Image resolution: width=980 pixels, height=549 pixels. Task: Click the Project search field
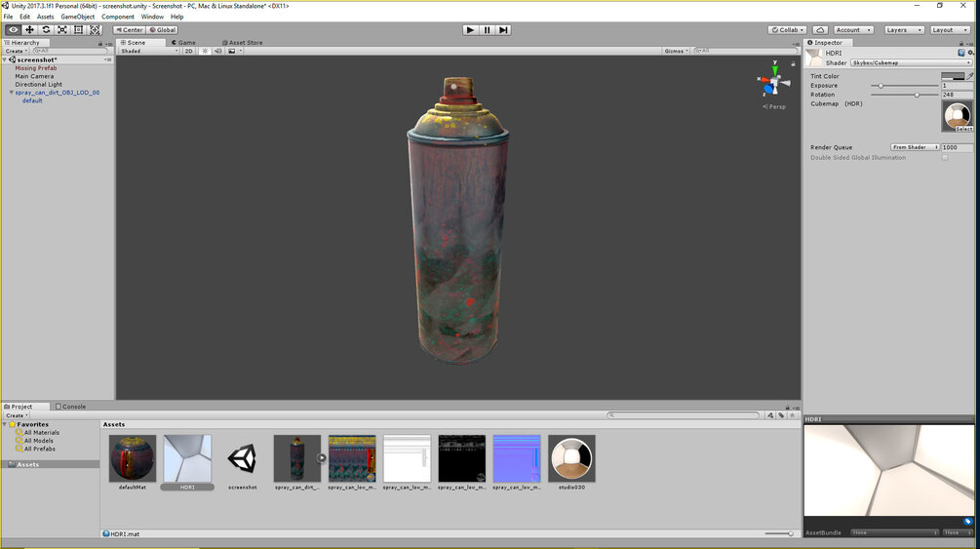point(684,415)
